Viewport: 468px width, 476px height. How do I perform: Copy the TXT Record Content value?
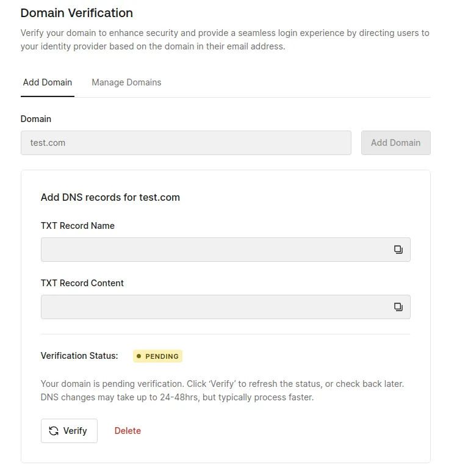point(398,307)
